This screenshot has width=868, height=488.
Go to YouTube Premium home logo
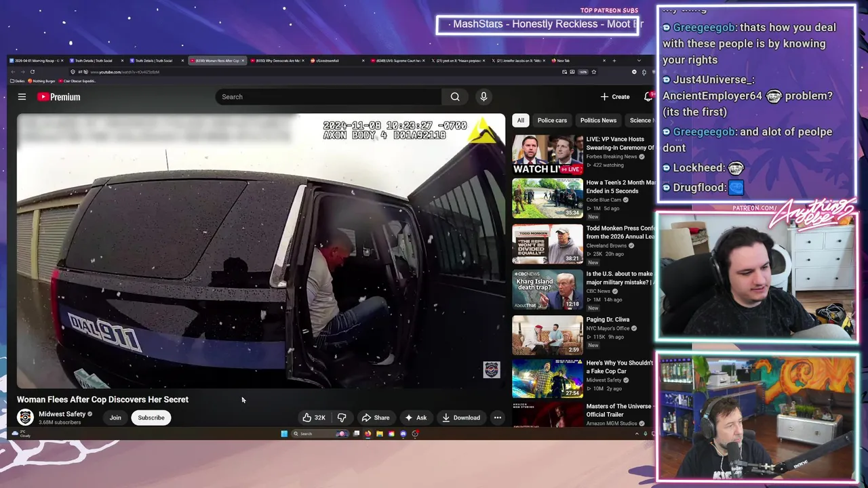point(59,97)
